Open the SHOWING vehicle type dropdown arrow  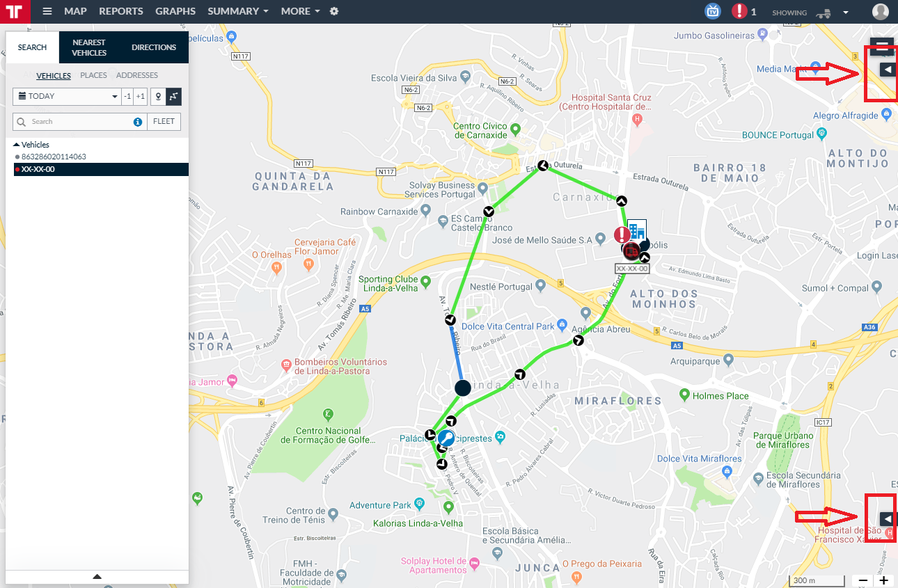[x=846, y=13]
